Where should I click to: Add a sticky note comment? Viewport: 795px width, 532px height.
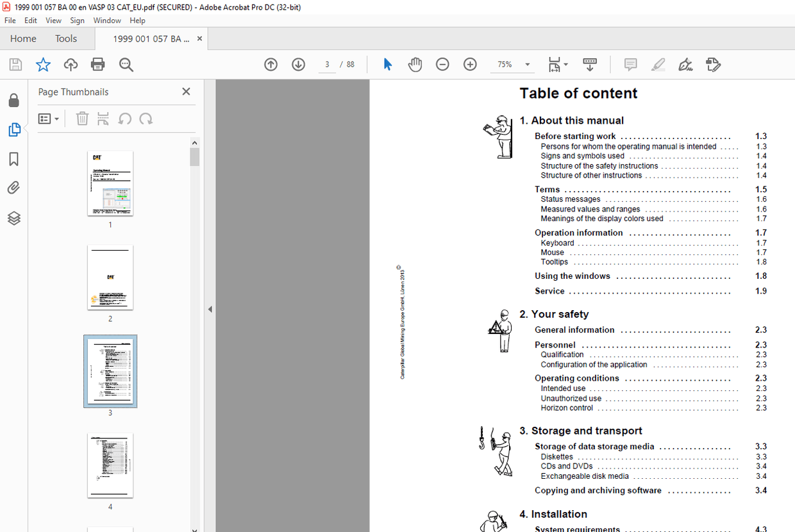click(630, 64)
